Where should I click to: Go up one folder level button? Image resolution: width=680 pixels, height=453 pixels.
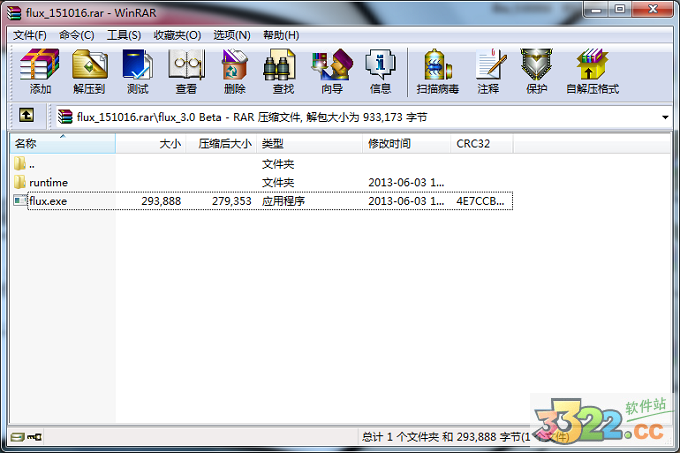(x=26, y=115)
